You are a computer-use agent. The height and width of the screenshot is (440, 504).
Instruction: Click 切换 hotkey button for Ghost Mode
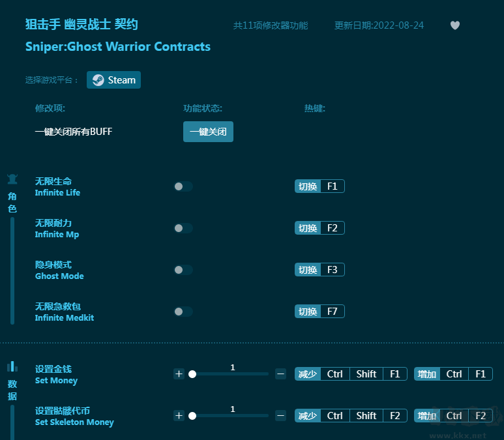(308, 270)
